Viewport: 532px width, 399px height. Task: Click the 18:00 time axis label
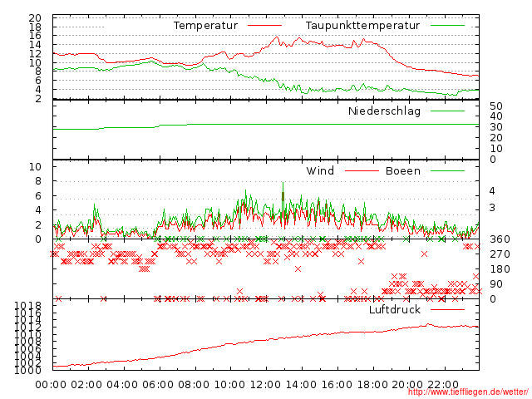click(372, 384)
